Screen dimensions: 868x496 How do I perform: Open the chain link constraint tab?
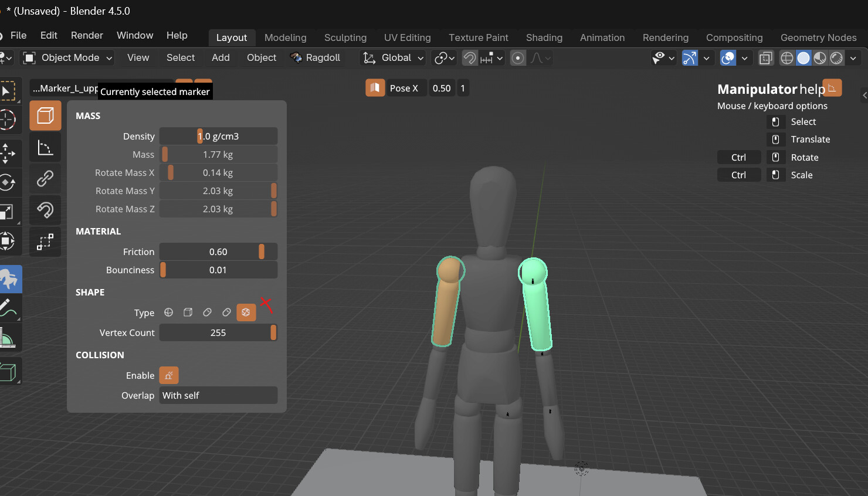pyautogui.click(x=45, y=178)
